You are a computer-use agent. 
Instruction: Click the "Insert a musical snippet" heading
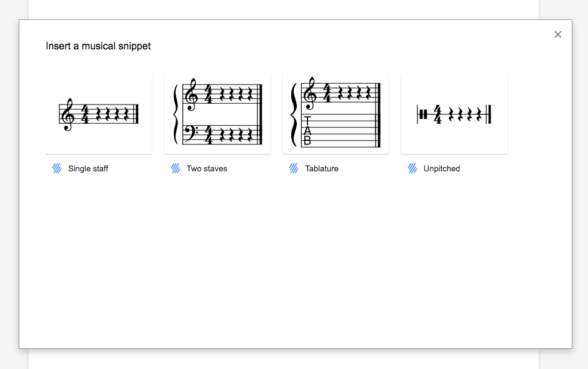[x=98, y=46]
